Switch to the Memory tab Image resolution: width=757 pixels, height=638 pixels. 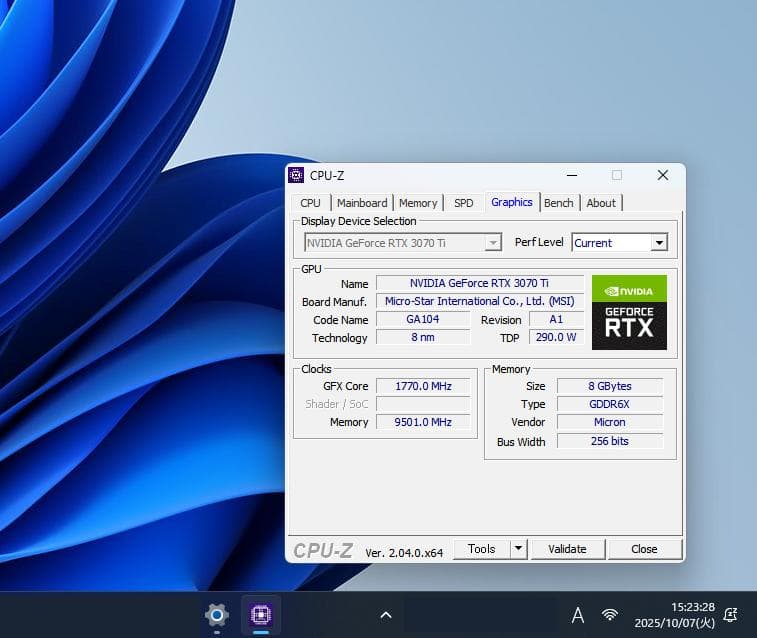[418, 203]
